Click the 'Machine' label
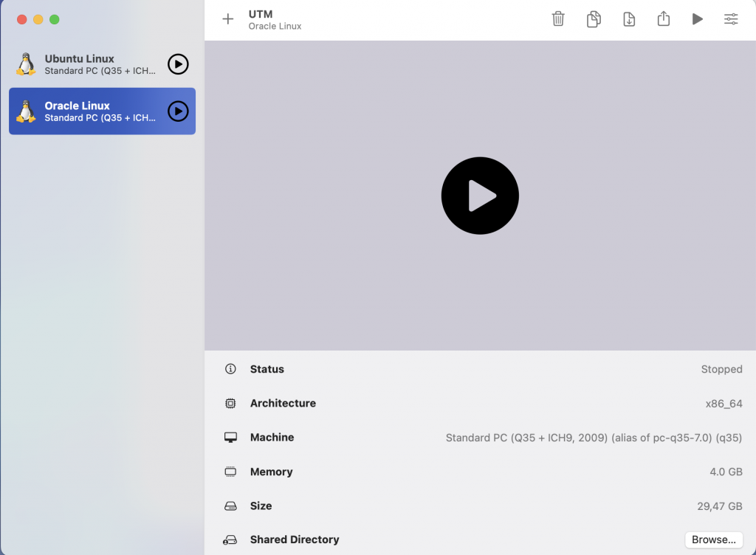Screen dimensions: 756x555 (x=272, y=438)
